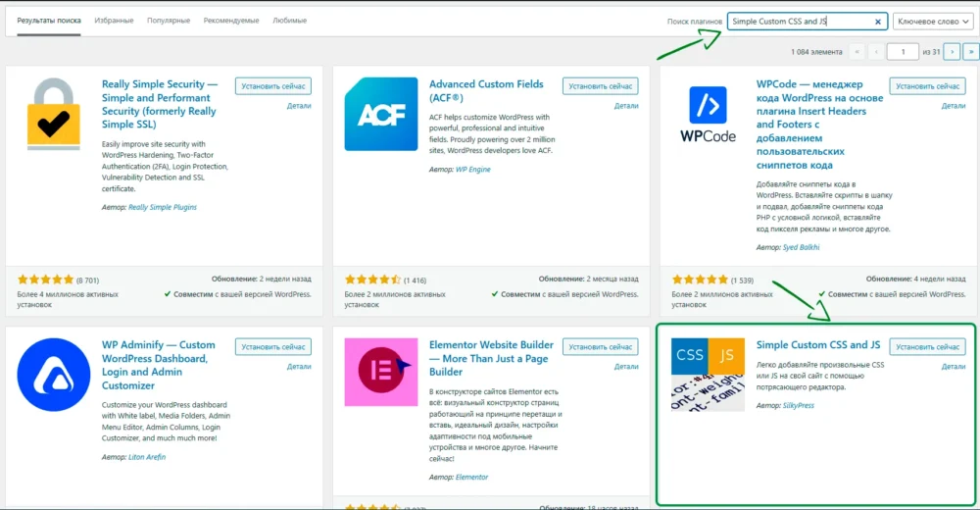Open Elementor Website Builder title link

(x=491, y=358)
